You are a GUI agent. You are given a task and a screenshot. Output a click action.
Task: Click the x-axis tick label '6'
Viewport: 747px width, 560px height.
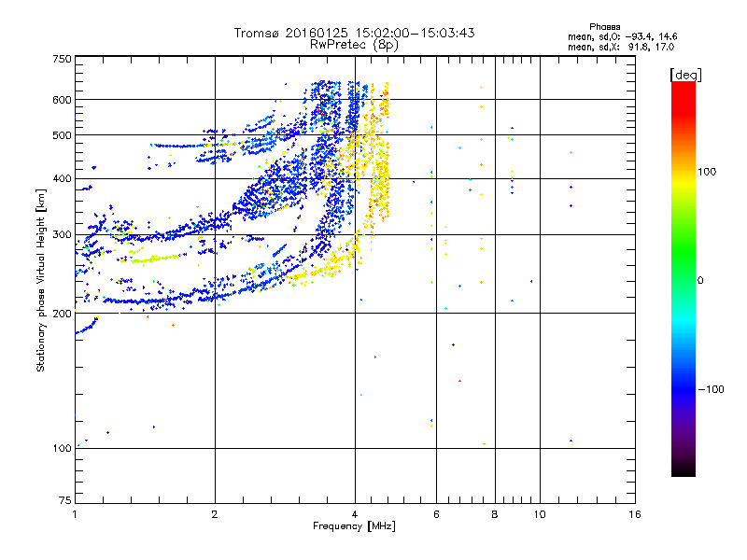436,514
